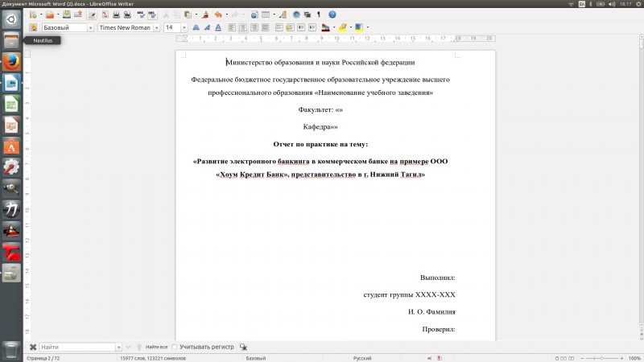Screen dimensions: 644x362
Task: Center text horizontally icon
Action: pos(243,27)
